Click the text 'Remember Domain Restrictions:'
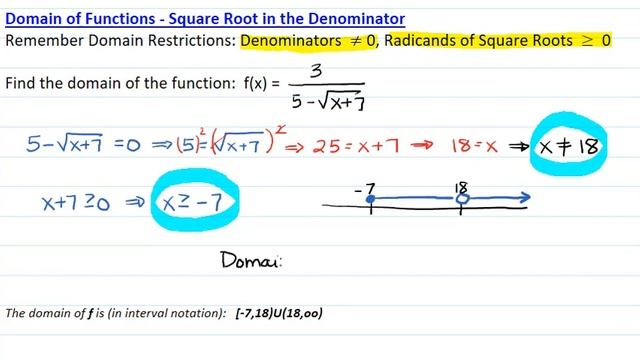Viewport: 640px width, 360px height. (121, 41)
